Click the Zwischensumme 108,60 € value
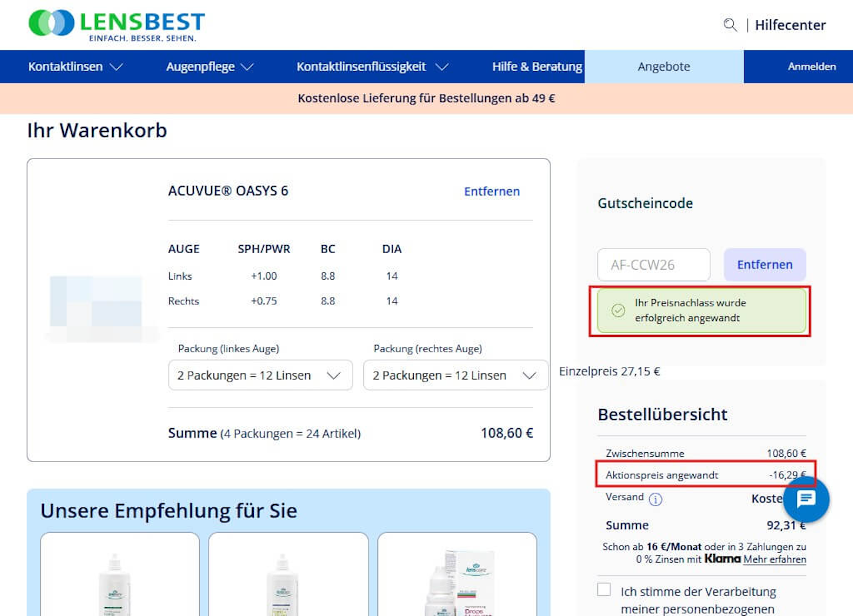 pyautogui.click(x=786, y=453)
